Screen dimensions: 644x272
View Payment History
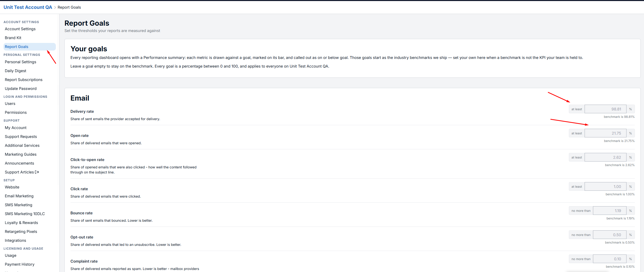[x=20, y=264]
